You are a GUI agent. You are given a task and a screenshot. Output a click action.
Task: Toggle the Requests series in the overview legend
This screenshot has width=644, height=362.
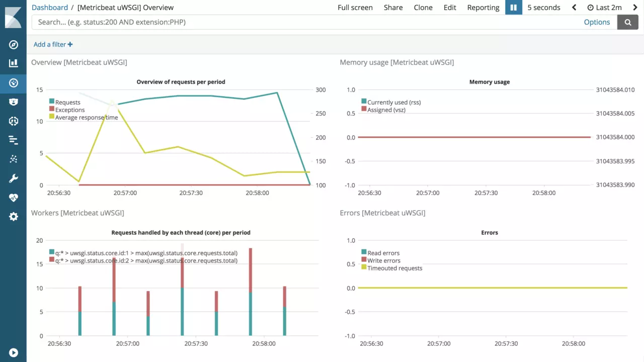tap(67, 102)
